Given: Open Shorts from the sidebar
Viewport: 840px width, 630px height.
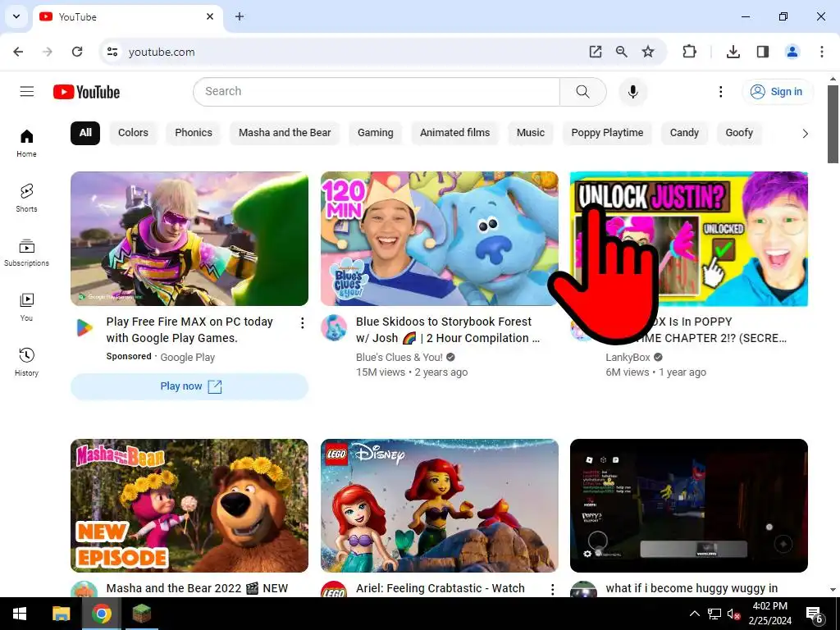Looking at the screenshot, I should 26,199.
